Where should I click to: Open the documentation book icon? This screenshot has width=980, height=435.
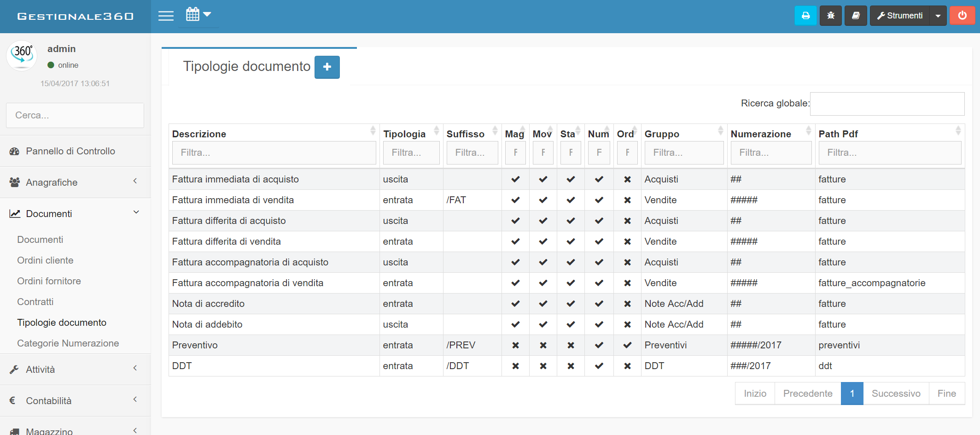tap(856, 15)
